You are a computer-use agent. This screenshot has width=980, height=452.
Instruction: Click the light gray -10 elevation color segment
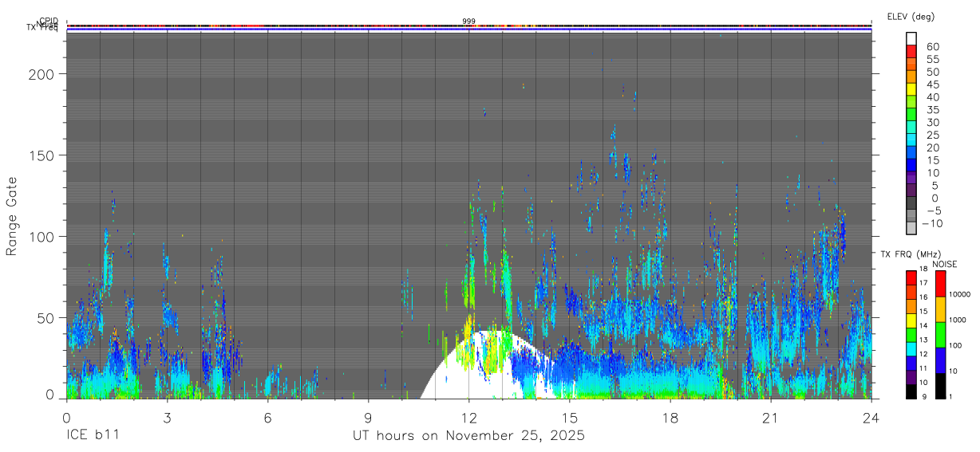[x=911, y=228]
